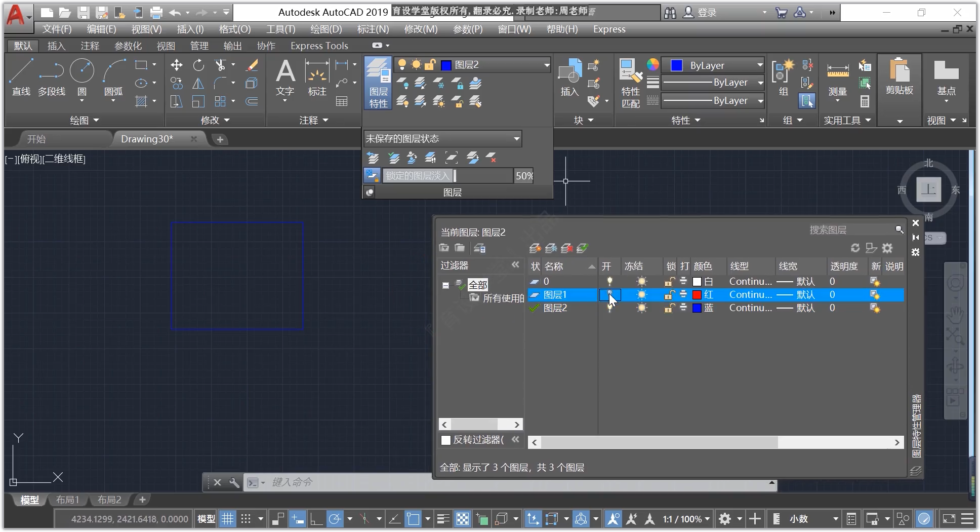Collapse the 全部 filter tree node
Screen dimensions: 980x532
pyautogui.click(x=445, y=285)
